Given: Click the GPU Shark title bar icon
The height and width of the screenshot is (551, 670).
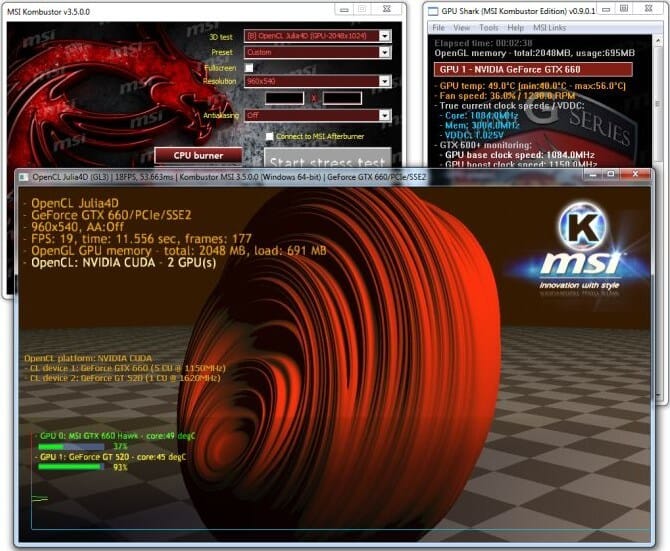Looking at the screenshot, I should (433, 11).
